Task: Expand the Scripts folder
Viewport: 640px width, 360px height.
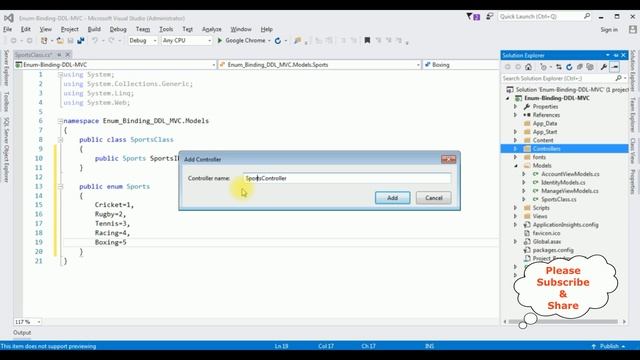Action: point(516,208)
